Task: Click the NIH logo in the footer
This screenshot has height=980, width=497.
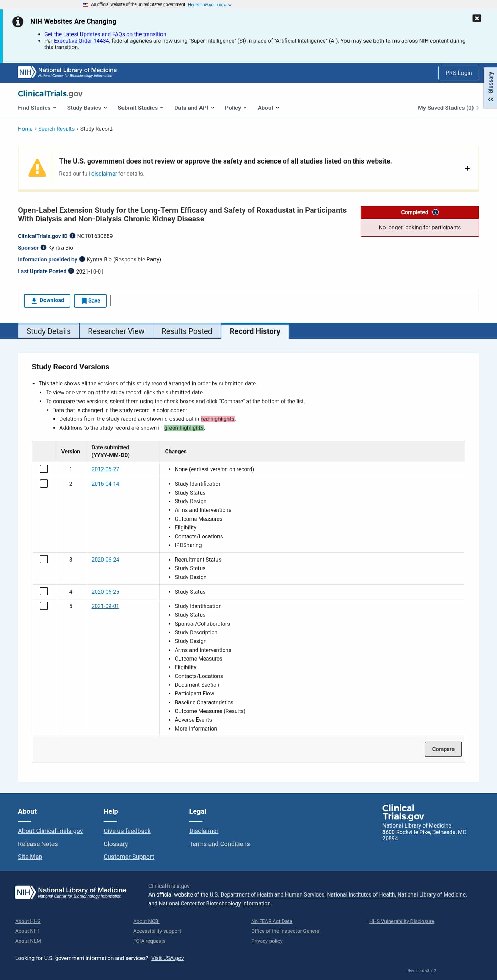Action: [x=71, y=892]
